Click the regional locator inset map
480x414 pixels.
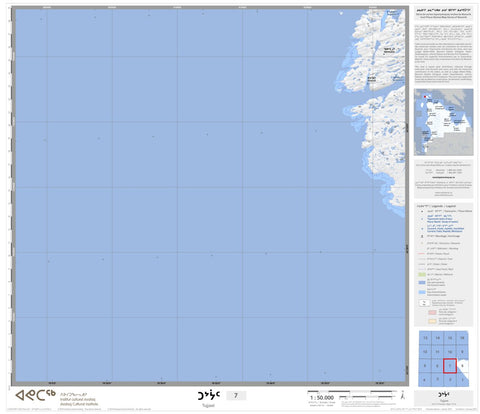click(443, 122)
